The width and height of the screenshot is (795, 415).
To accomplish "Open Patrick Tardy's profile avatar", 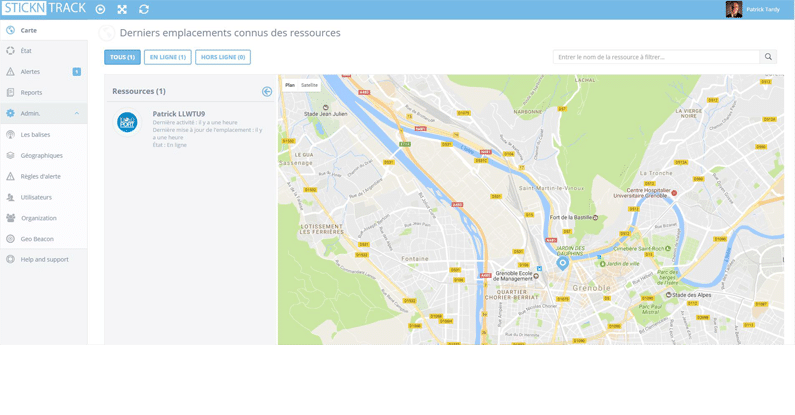I will (x=734, y=9).
